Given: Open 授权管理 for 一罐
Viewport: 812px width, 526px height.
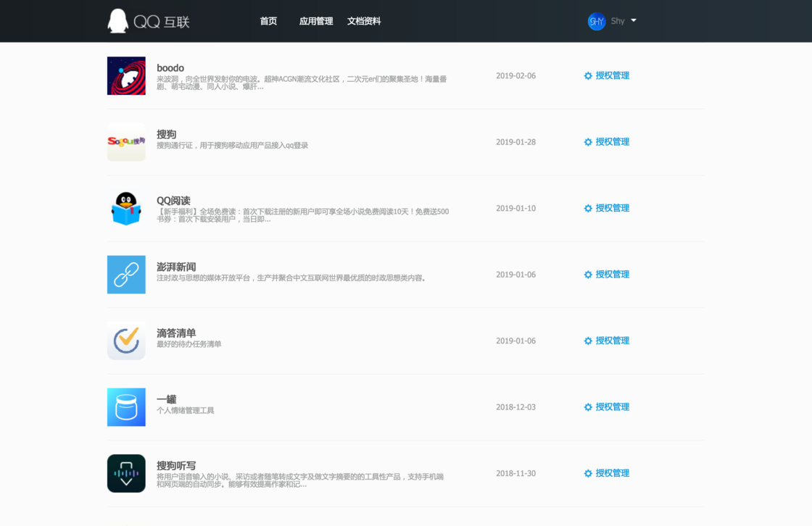Looking at the screenshot, I should [x=613, y=407].
